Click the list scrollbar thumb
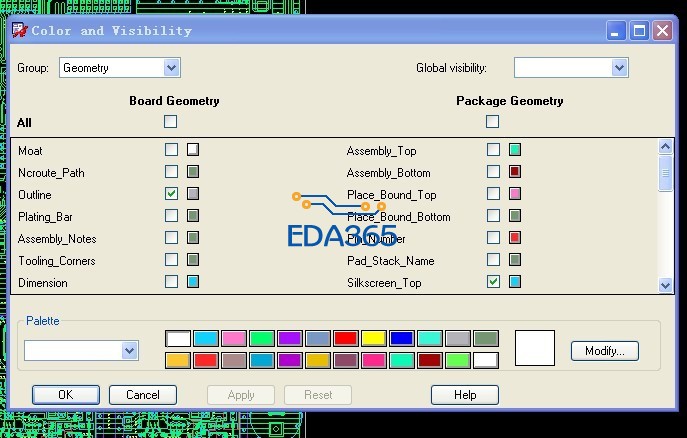The width and height of the screenshot is (687, 438). pyautogui.click(x=666, y=173)
